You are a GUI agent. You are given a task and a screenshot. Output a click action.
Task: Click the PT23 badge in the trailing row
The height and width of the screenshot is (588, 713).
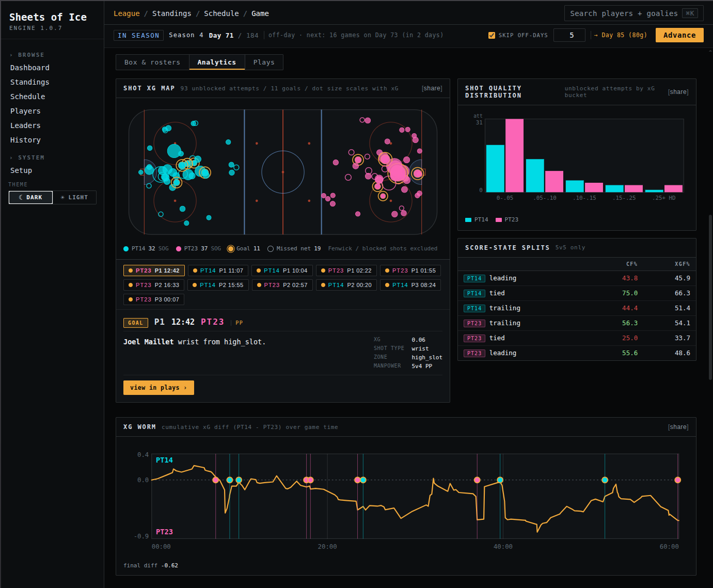474,324
